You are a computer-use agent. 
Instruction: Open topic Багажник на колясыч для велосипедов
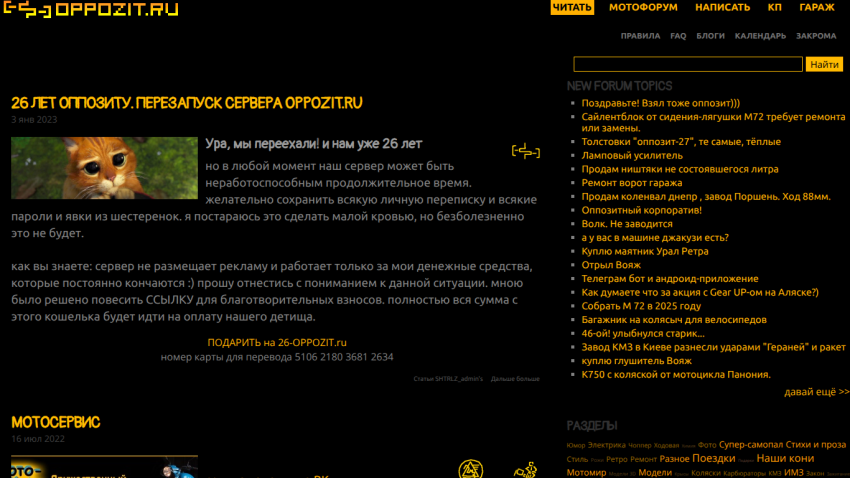coord(674,320)
